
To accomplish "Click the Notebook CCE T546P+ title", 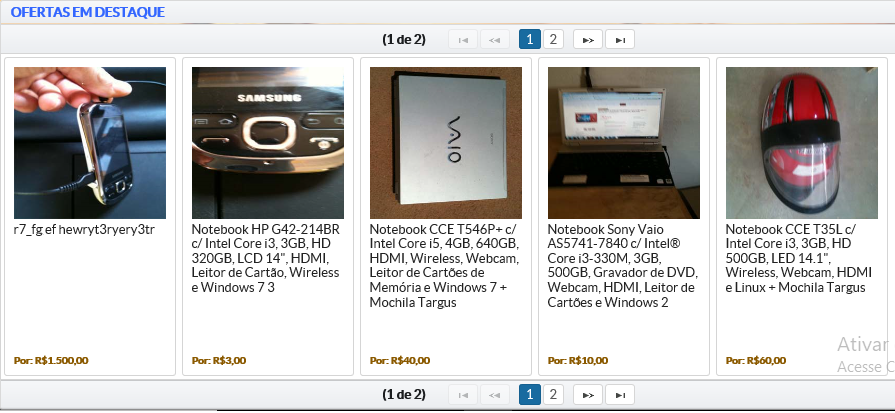I will [445, 266].
